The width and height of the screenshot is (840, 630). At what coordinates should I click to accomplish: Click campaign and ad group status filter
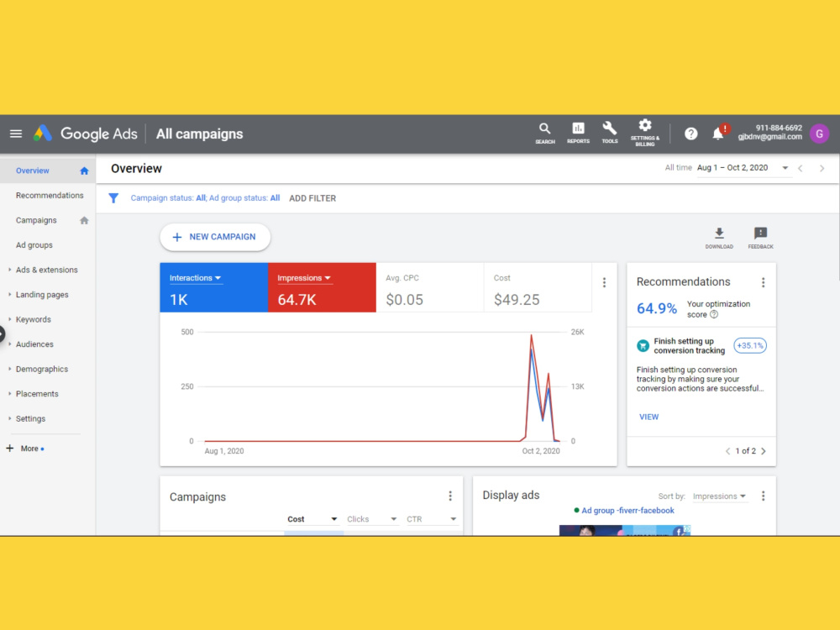205,198
